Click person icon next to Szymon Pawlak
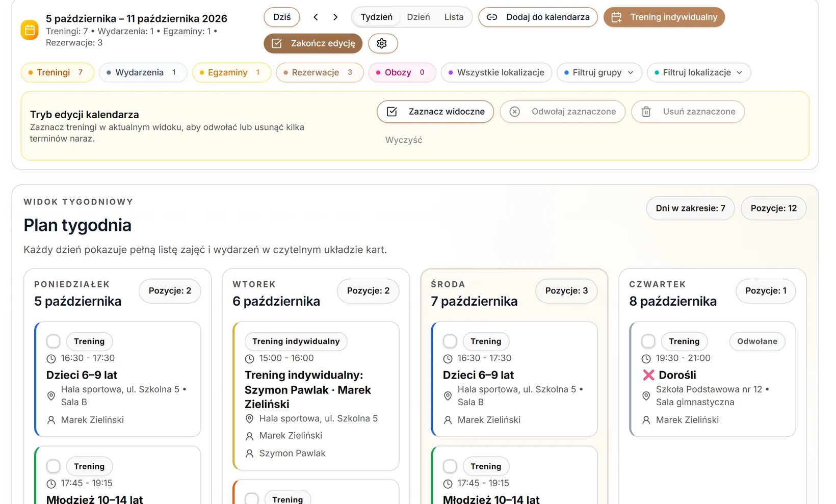This screenshot has width=836, height=504. [x=249, y=454]
